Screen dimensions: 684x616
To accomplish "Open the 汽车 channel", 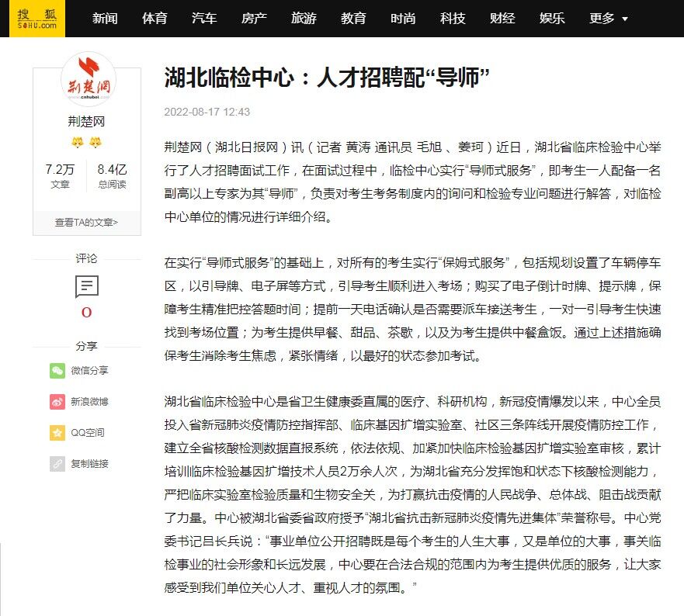I will point(204,19).
